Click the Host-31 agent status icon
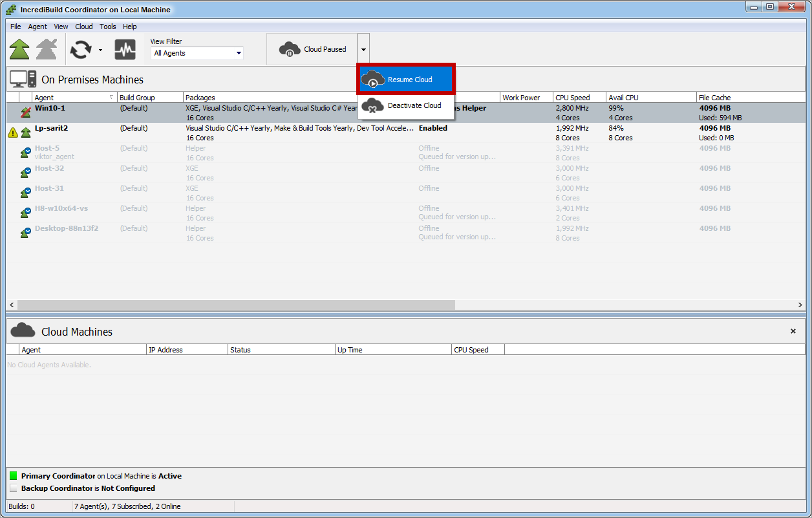This screenshot has height=518, width=812. point(26,193)
